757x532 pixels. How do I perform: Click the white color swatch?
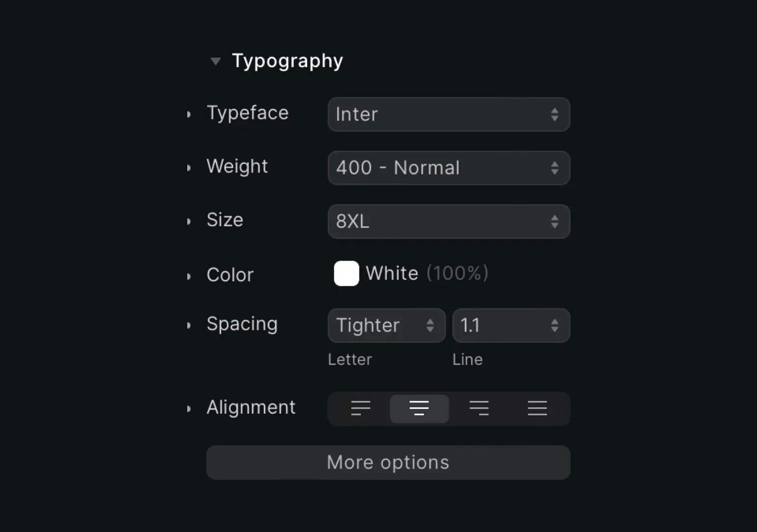346,273
